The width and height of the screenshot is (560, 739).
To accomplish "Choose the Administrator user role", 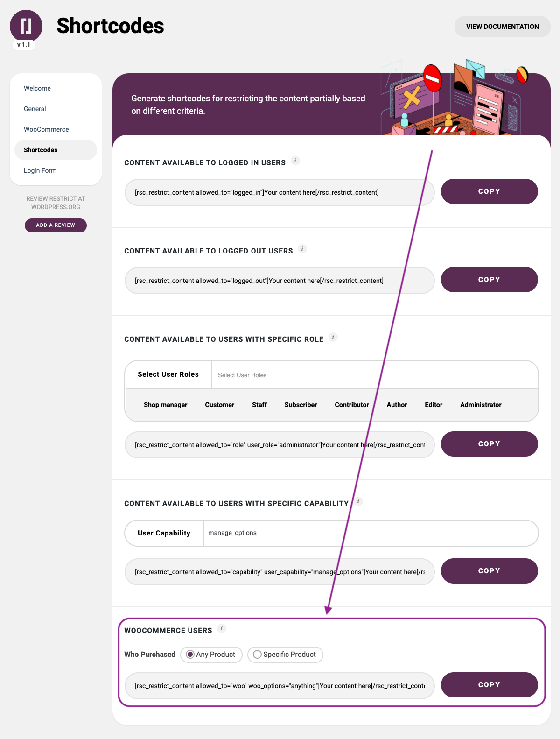I will 481,405.
